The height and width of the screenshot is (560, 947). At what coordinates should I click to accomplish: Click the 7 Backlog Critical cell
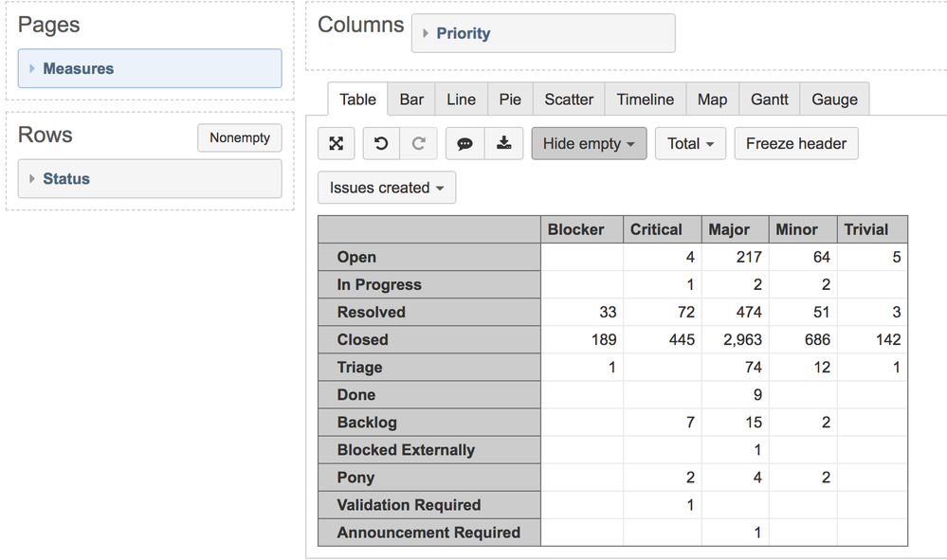coord(662,423)
